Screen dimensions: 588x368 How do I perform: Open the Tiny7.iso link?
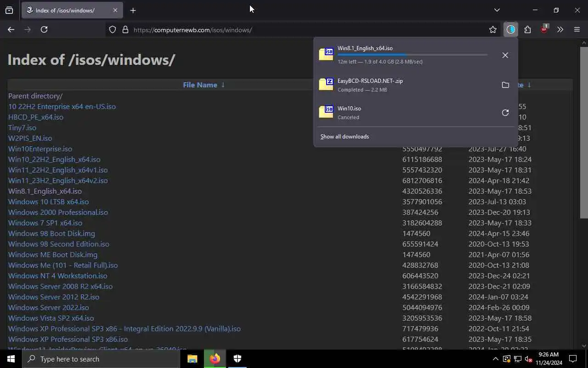[22, 127]
